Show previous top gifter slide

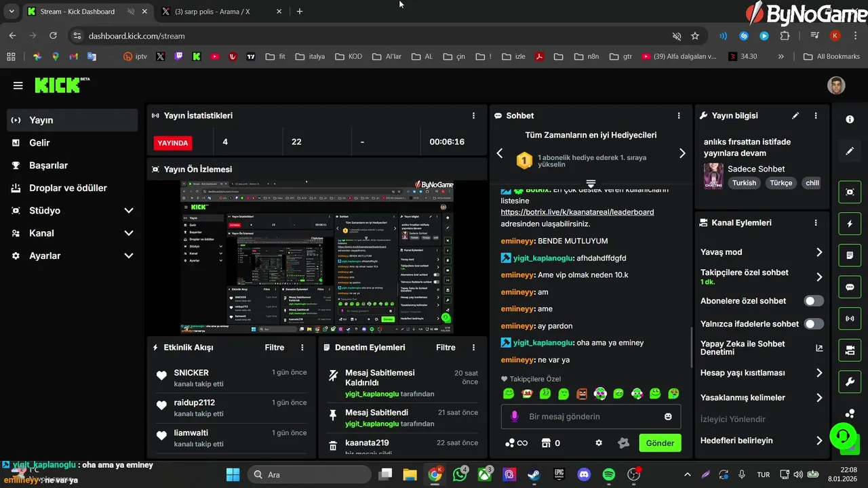pos(500,153)
